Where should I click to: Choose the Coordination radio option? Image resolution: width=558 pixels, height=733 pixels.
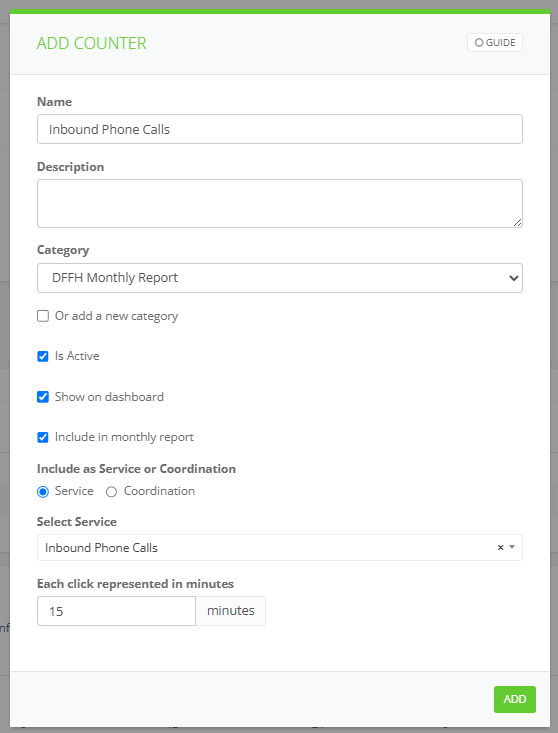[x=111, y=492]
